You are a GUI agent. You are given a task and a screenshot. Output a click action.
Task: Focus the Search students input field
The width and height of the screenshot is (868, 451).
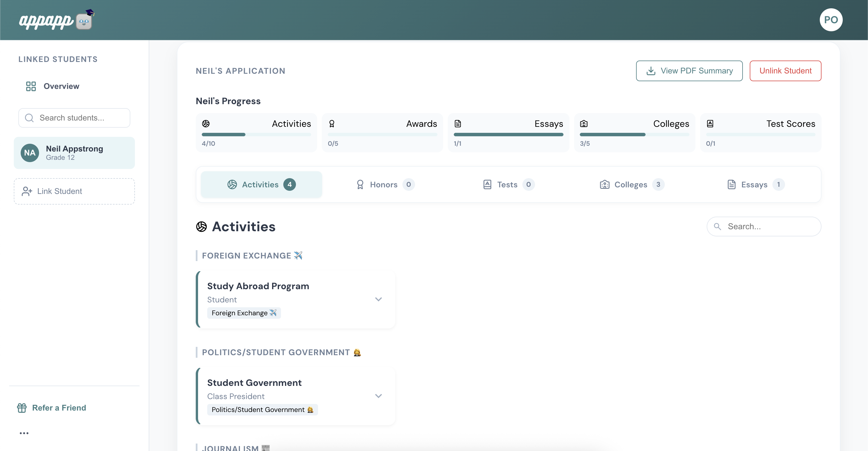(74, 118)
